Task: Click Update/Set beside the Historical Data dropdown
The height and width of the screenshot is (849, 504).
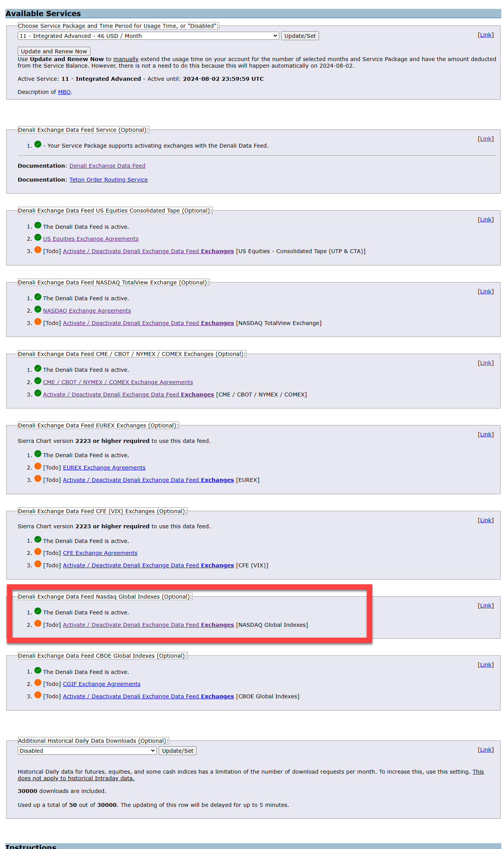Action: pos(178,751)
